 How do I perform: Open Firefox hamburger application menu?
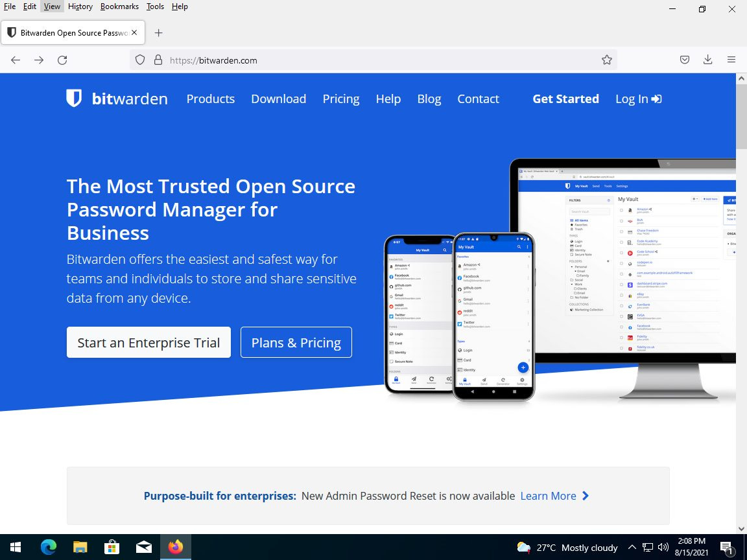tap(731, 60)
